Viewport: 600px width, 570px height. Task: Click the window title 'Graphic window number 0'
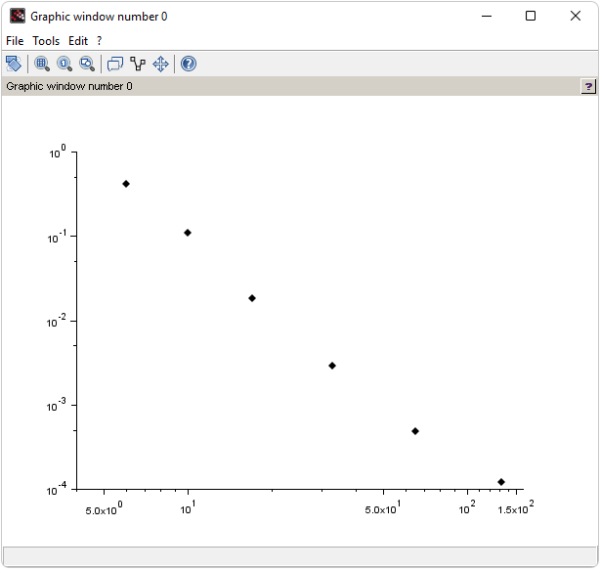[x=99, y=16]
